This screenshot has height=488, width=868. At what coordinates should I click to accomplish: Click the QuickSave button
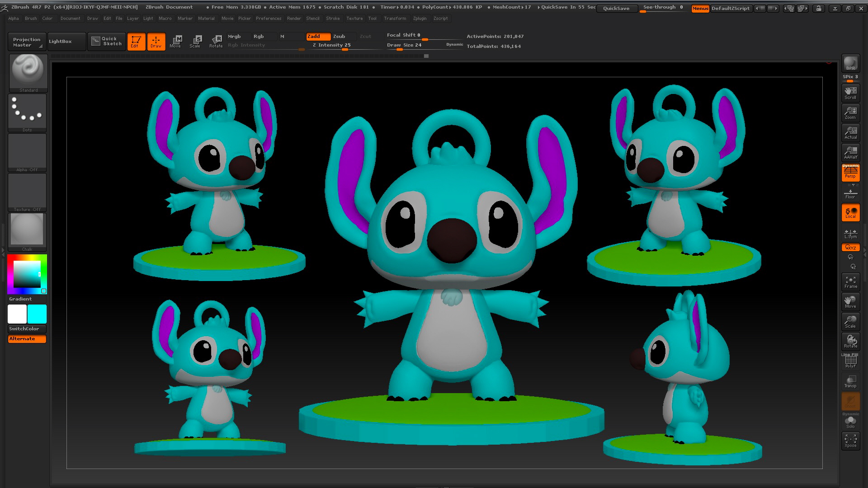616,8
